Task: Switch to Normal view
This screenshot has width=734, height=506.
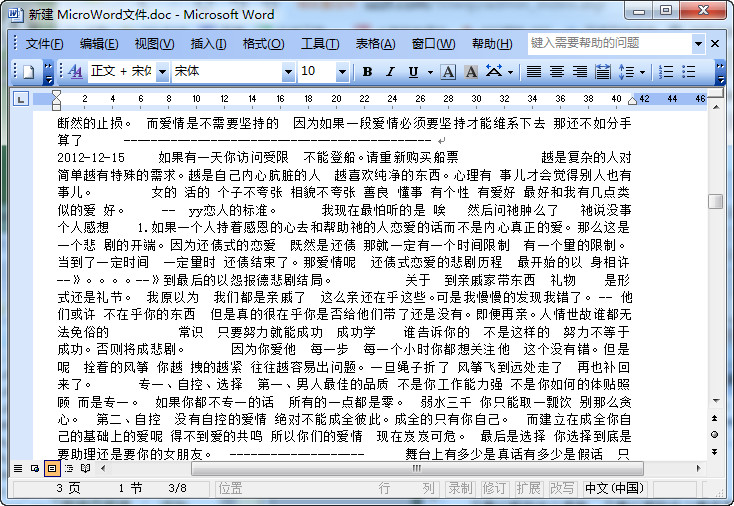Action: pyautogui.click(x=18, y=468)
